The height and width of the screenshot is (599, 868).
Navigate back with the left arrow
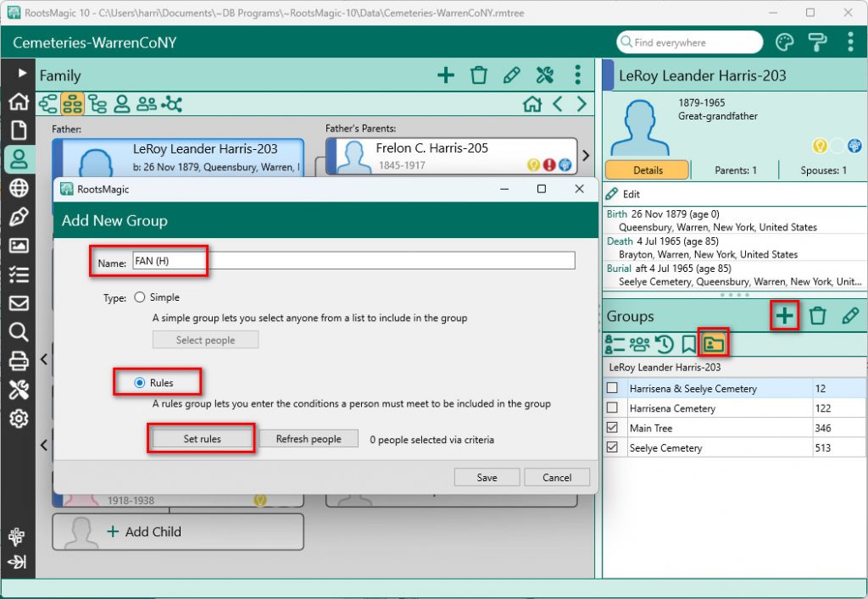[x=558, y=103]
